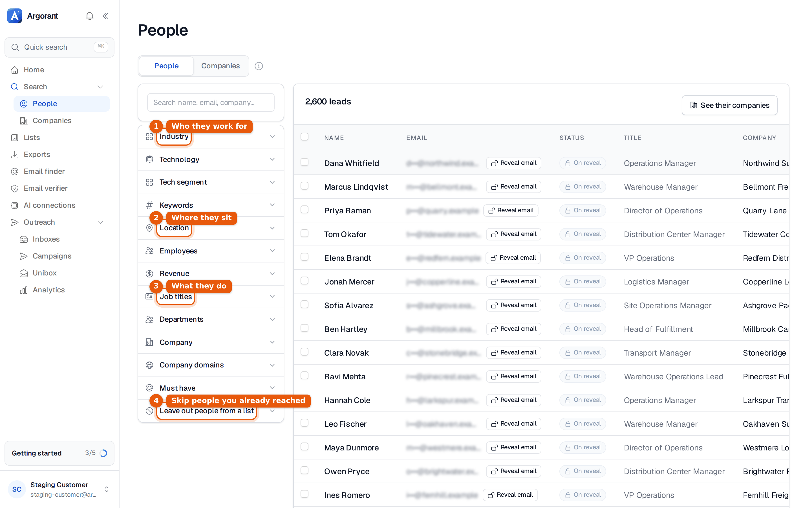812x508 pixels.
Task: Select the checkbox for Hannah Cole
Action: click(x=304, y=399)
